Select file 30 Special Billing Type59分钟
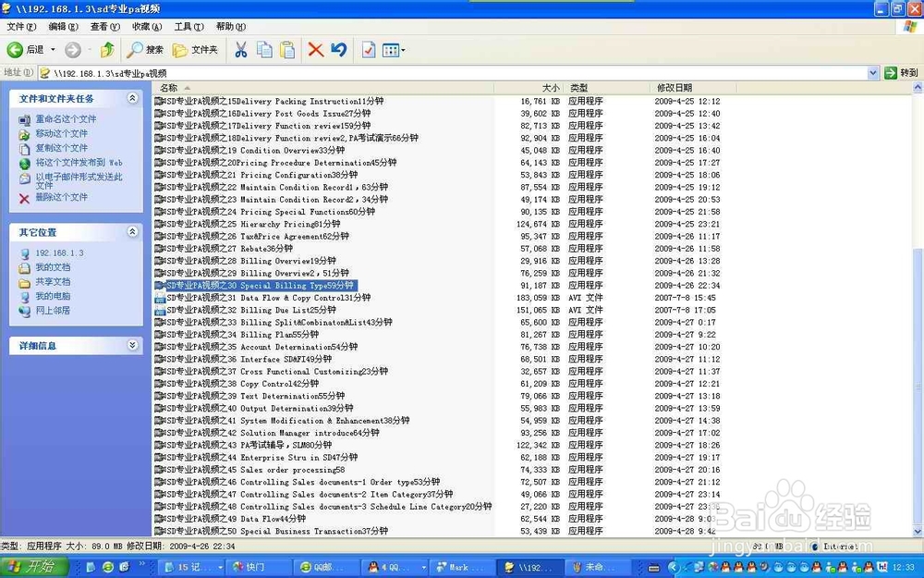This screenshot has width=924, height=578. click(x=255, y=286)
